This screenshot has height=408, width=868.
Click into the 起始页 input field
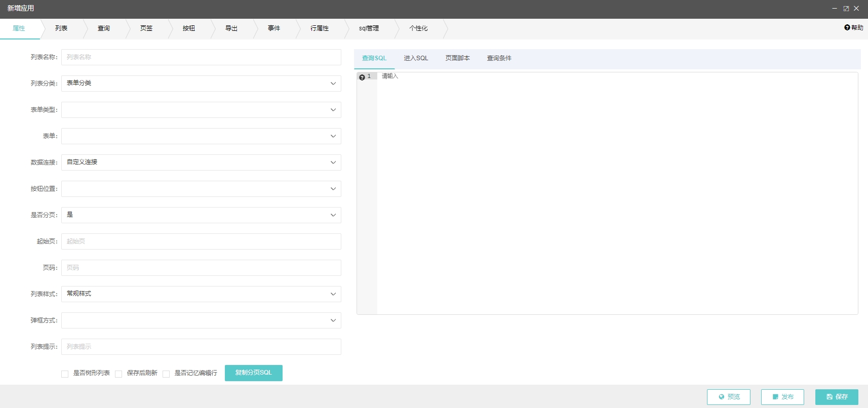point(201,241)
